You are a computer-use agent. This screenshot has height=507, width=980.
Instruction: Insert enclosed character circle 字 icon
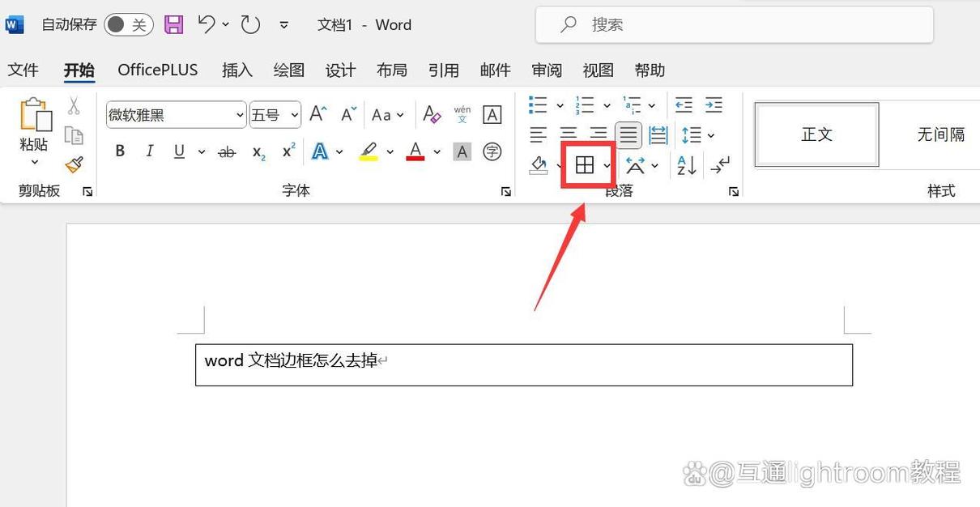tap(492, 151)
